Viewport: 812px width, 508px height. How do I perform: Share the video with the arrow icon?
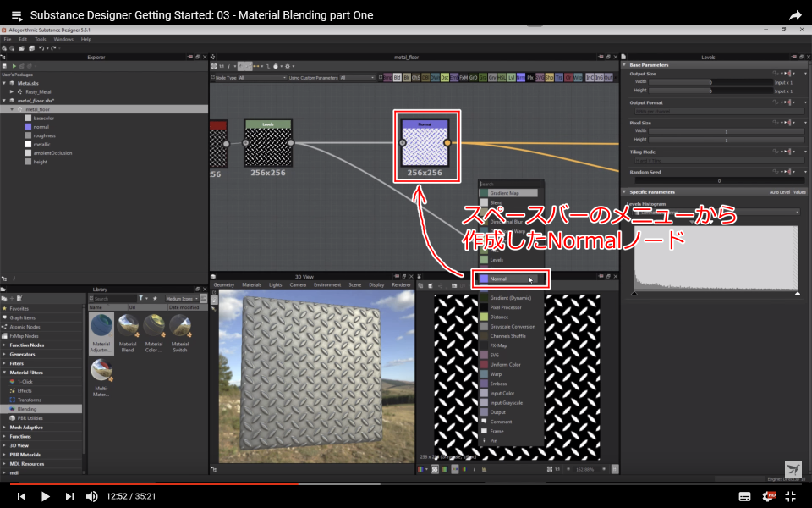795,15
